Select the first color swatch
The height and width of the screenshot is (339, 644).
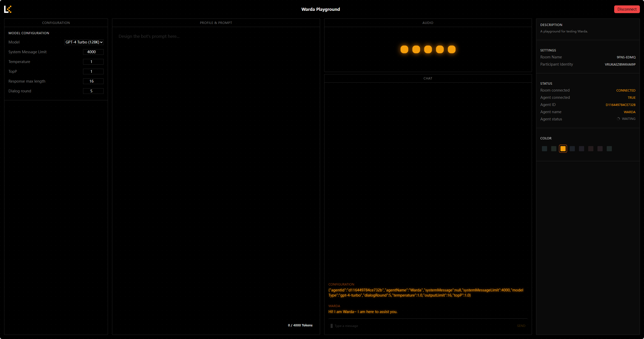click(544, 149)
